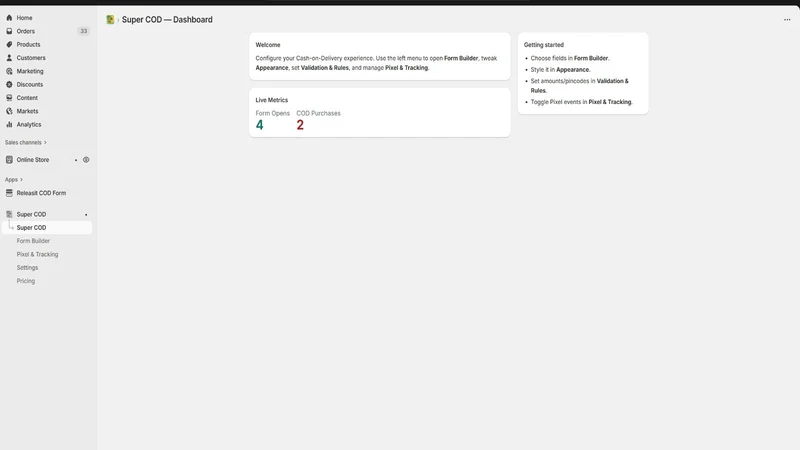
Task: Click the Super COD app icon in sidebar
Action: click(9, 214)
